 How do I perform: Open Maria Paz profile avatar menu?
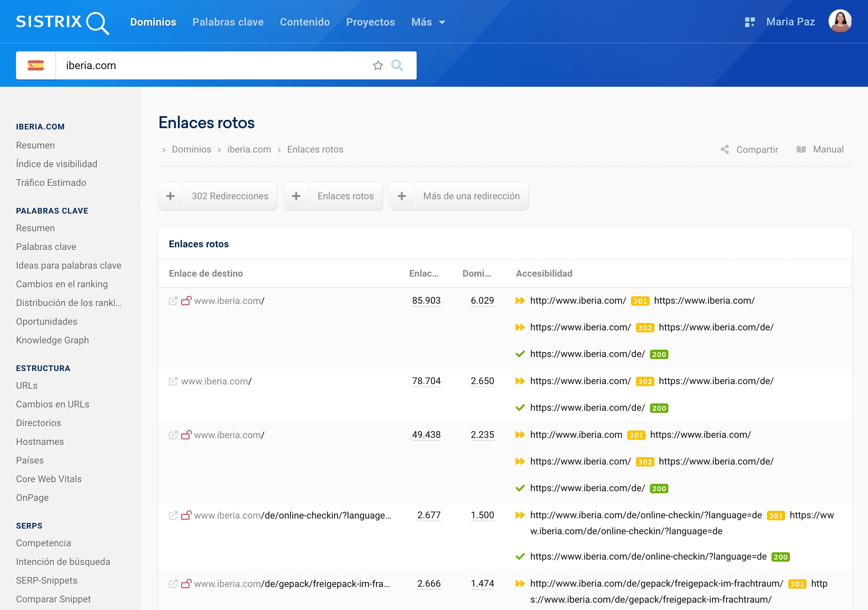pos(840,22)
